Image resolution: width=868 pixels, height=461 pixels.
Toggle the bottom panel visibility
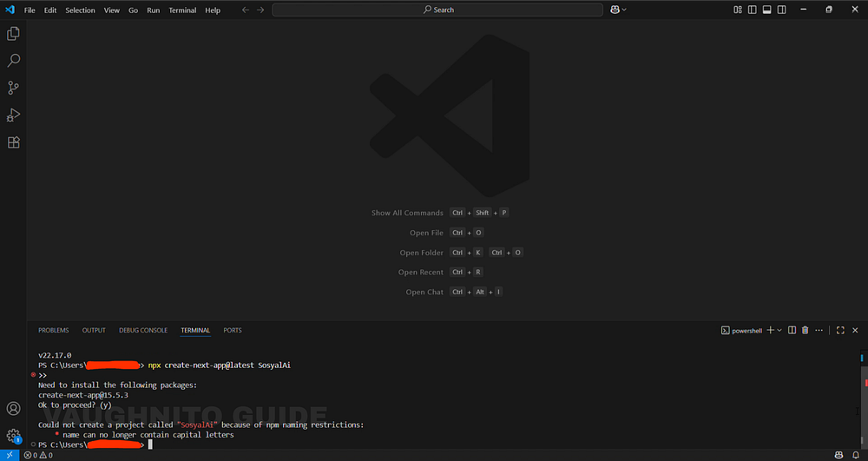tap(766, 10)
